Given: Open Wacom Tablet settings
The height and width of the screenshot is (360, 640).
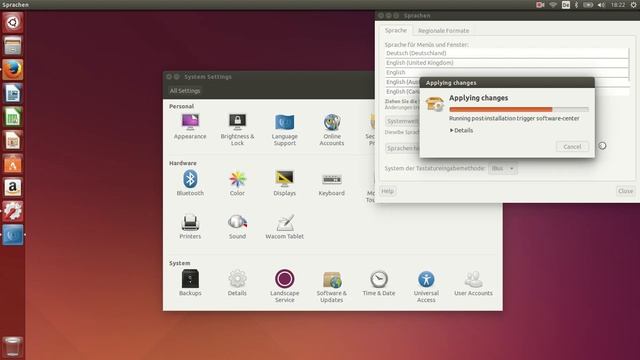Looking at the screenshot, I should point(284,227).
